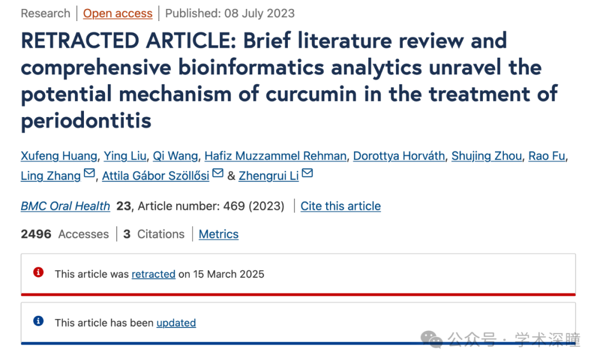600x364 pixels.
Task: Go to the BMC Oral Health journal page
Action: click(x=66, y=206)
